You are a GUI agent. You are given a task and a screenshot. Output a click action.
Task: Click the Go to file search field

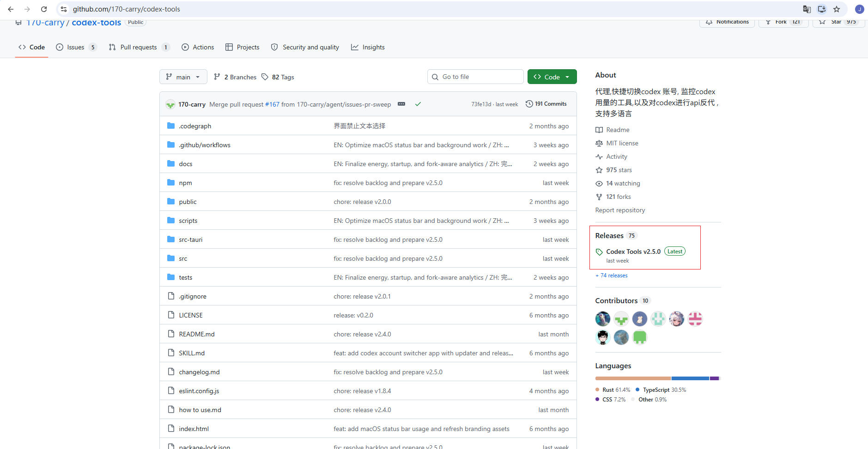point(475,77)
